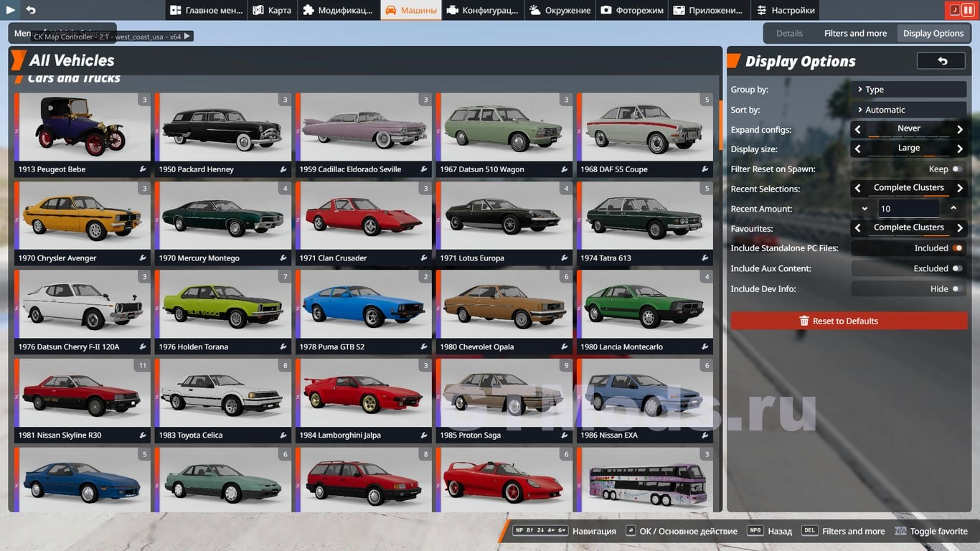
Task: Disable Include Standalone PC Files toggle
Action: (x=956, y=248)
